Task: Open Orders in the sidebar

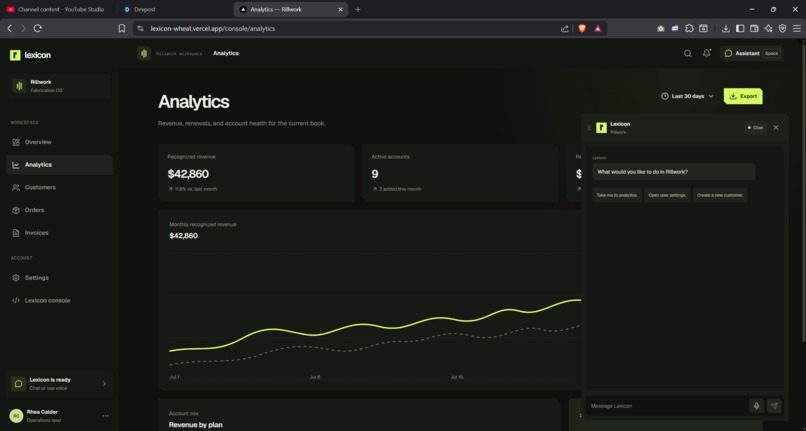Action: point(60,210)
